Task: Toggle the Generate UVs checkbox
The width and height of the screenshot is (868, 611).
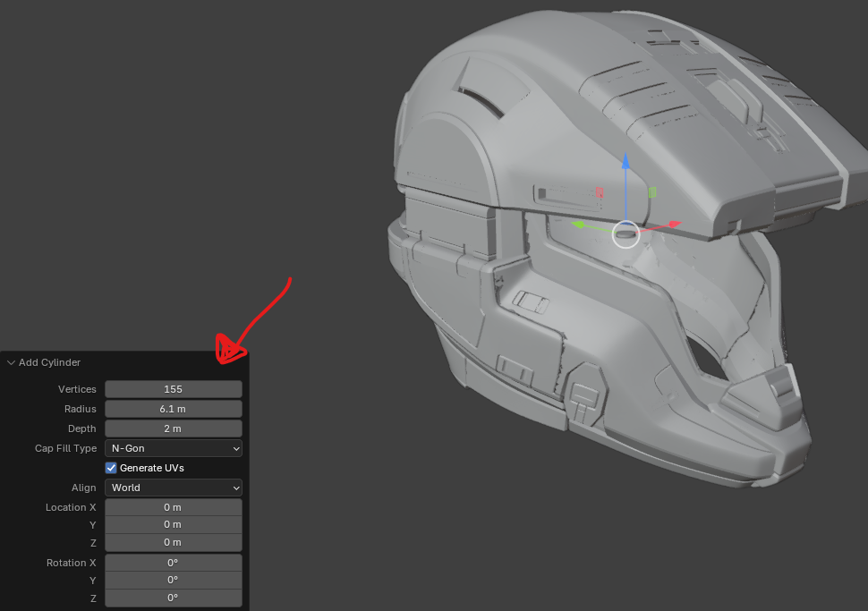Action: [x=111, y=468]
